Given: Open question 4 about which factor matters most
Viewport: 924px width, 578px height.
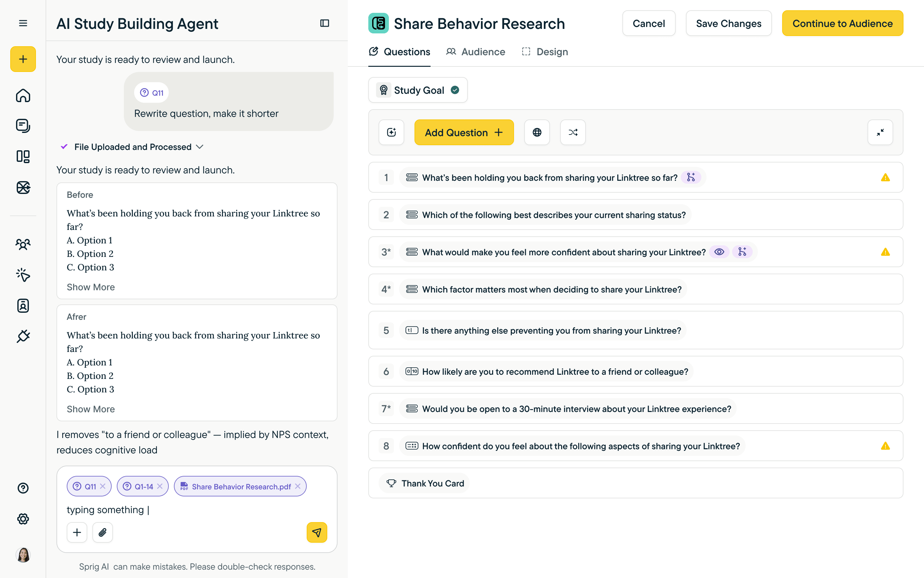Looking at the screenshot, I should coord(635,289).
